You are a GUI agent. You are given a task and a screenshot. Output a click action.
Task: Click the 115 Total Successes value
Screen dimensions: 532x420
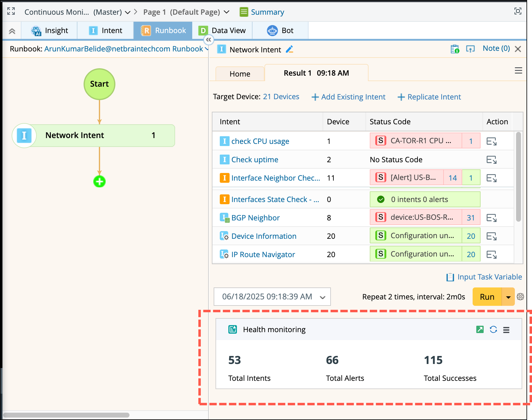click(433, 360)
